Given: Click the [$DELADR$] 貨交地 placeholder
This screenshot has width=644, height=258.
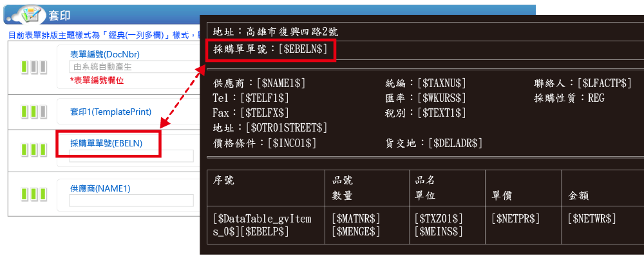Looking at the screenshot, I should point(455,143).
